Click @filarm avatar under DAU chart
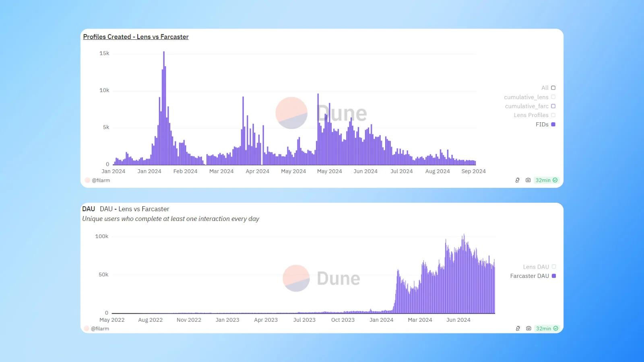Image resolution: width=644 pixels, height=362 pixels. [x=86, y=329]
